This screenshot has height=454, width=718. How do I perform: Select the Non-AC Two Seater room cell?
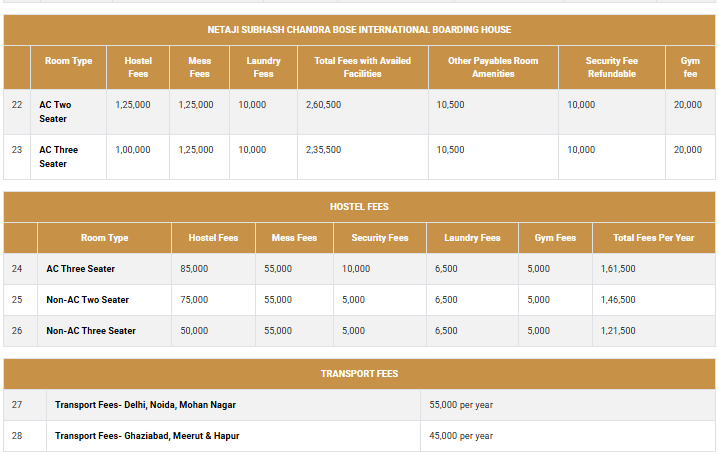[88, 300]
